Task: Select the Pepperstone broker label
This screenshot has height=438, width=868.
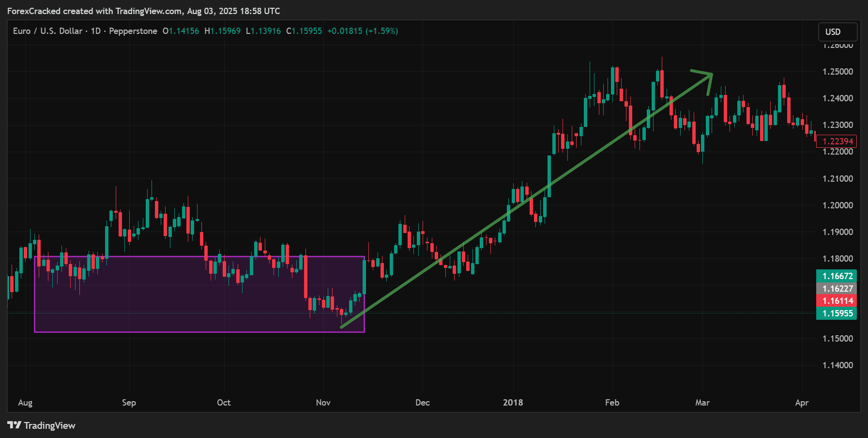Action: click(132, 31)
